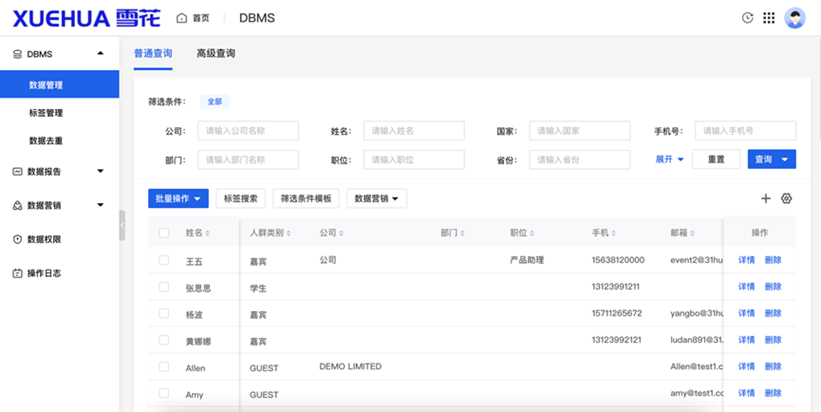Expand filters with the 展开 link
The image size is (821, 412).
[669, 160]
